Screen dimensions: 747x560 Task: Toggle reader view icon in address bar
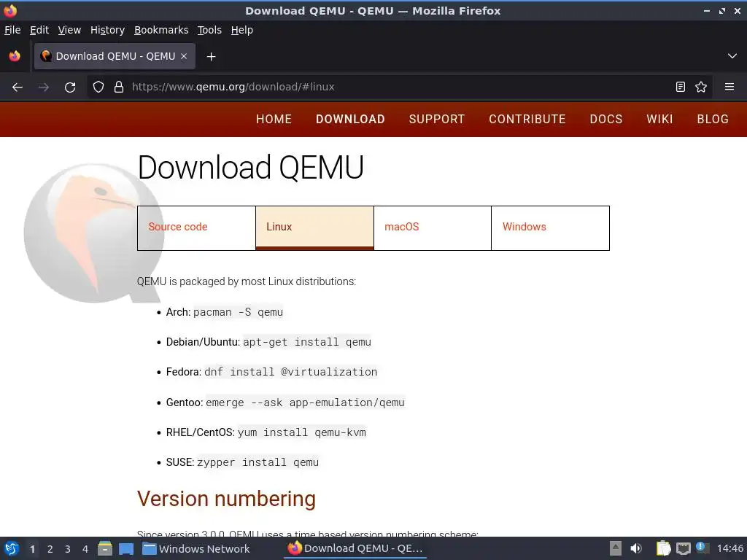pos(681,87)
